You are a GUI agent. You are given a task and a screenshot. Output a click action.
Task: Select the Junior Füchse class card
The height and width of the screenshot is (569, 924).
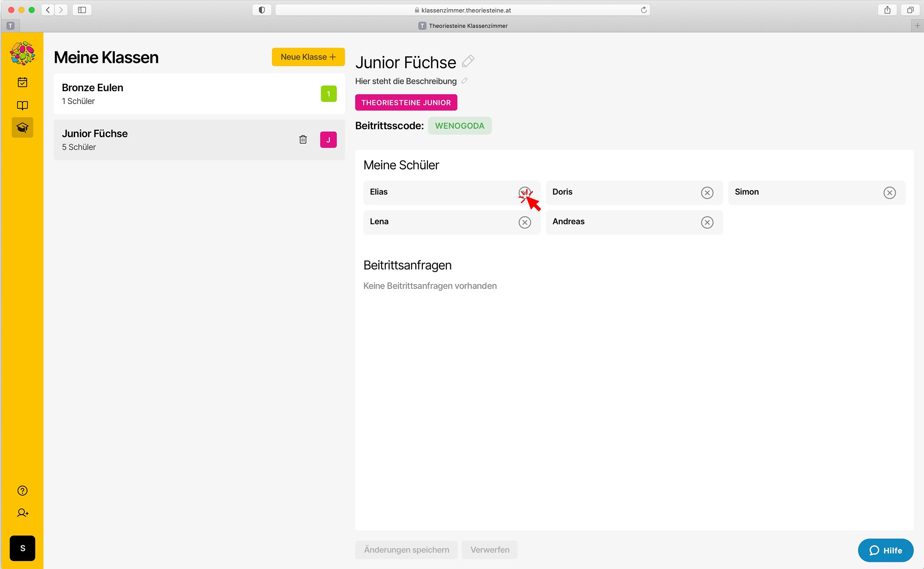click(x=199, y=140)
